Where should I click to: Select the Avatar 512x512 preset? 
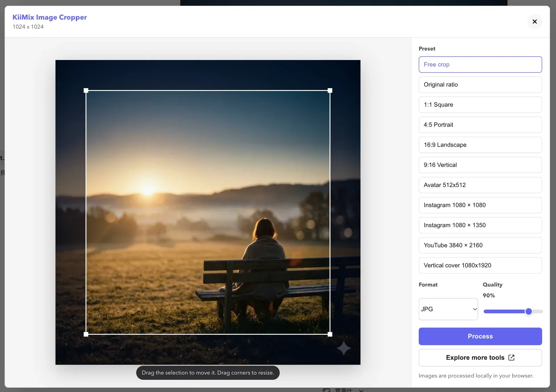[480, 185]
